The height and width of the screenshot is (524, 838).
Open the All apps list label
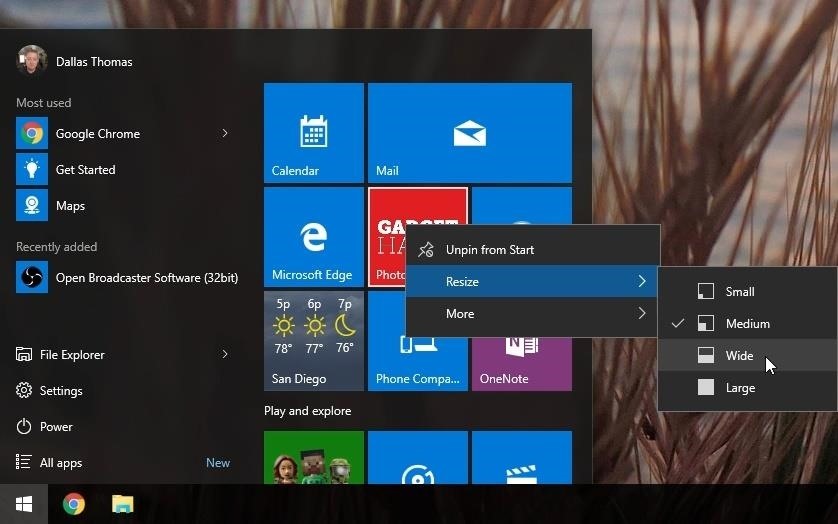click(61, 463)
